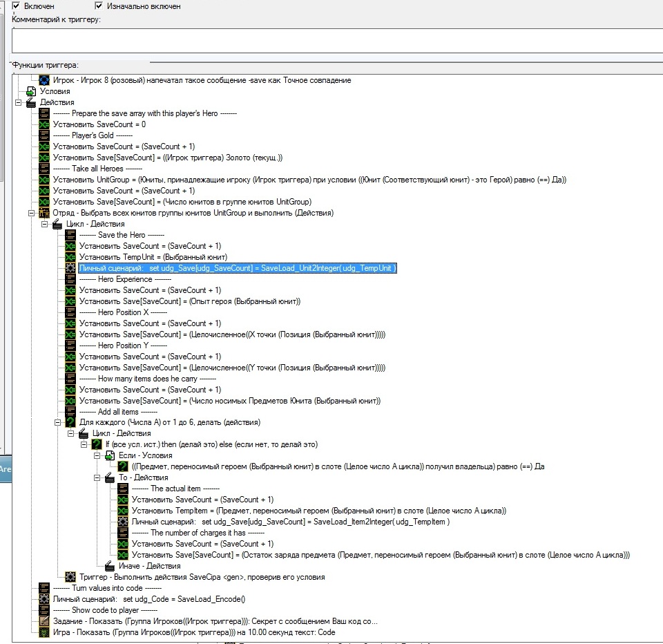Select the Остаток заряда предмета action row

pyautogui.click(x=381, y=555)
